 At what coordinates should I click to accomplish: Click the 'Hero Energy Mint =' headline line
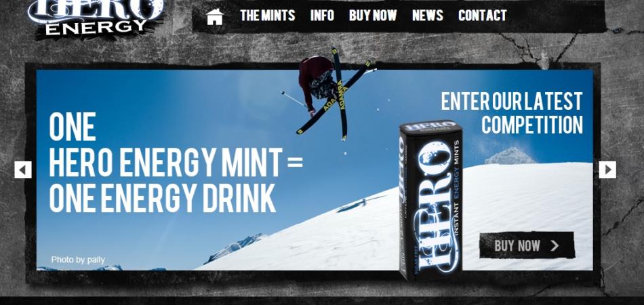pos(176,162)
